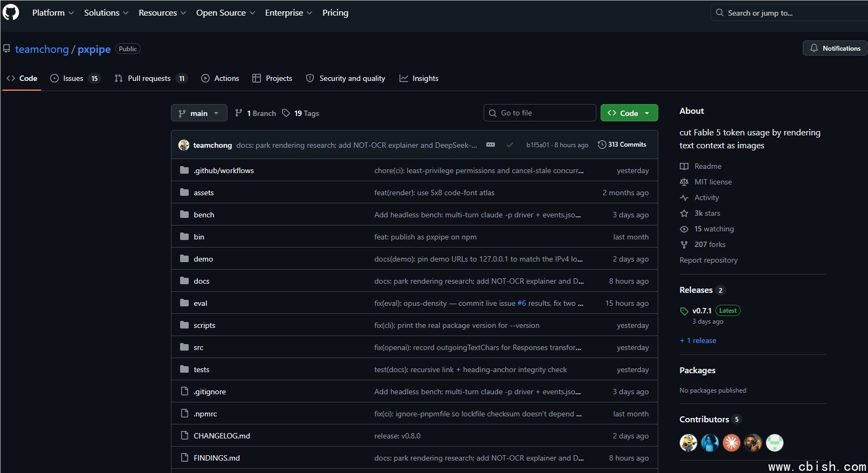This screenshot has height=473, width=868.
Task: Switch to the Pull requests tab
Action: click(x=151, y=78)
